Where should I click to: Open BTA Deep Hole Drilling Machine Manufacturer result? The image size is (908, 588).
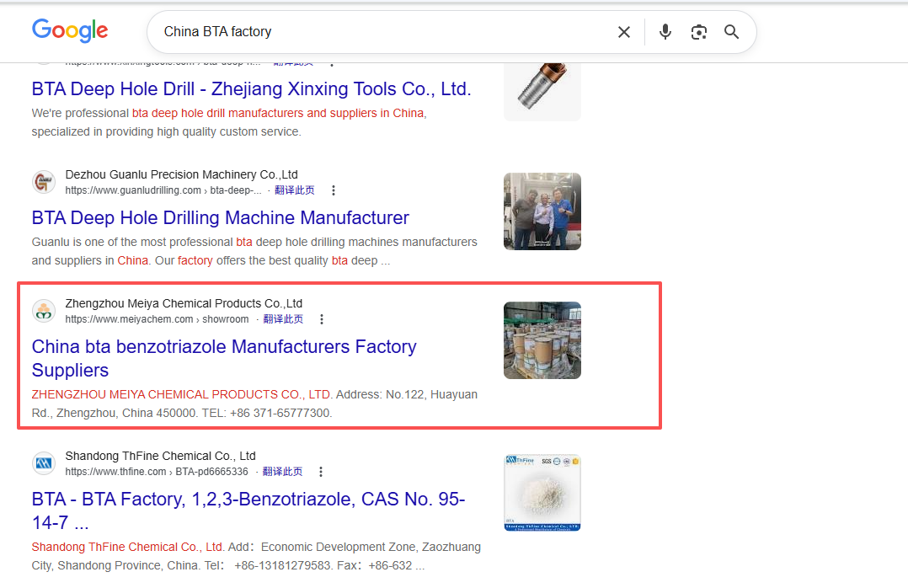tap(220, 218)
